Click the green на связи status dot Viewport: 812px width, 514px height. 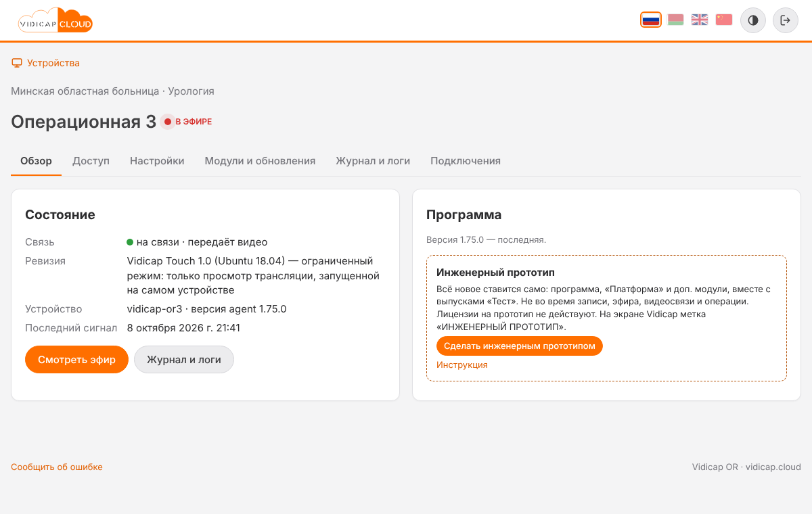130,242
